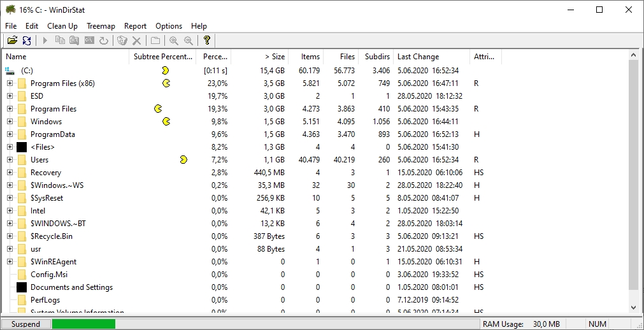Expand the Users folder node

10,160
